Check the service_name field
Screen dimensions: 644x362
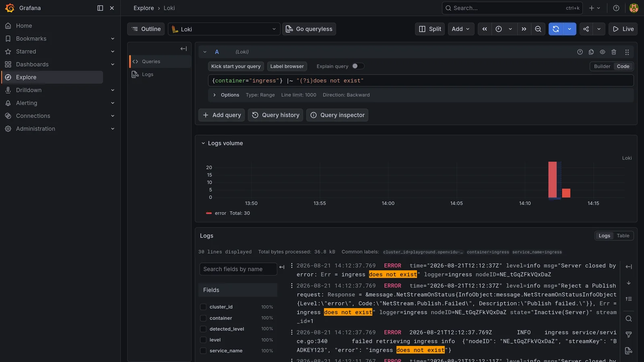coord(203,351)
